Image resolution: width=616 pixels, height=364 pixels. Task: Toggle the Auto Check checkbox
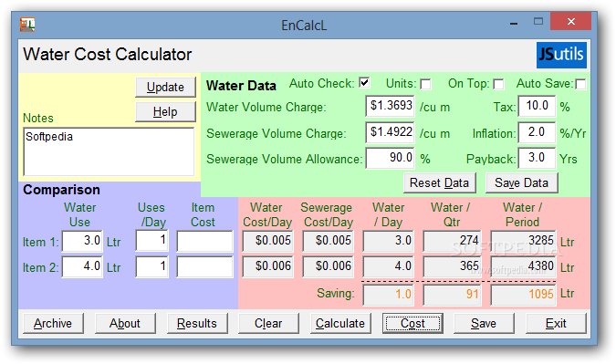tap(364, 83)
